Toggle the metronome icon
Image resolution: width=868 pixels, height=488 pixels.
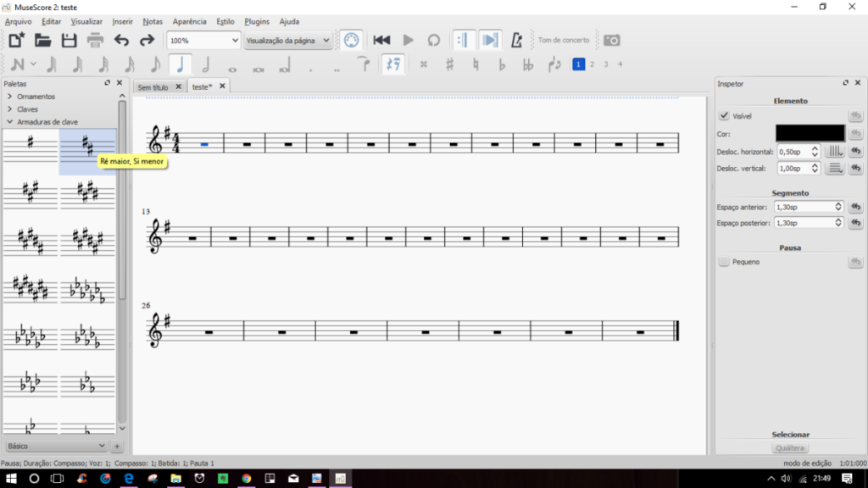click(x=517, y=40)
